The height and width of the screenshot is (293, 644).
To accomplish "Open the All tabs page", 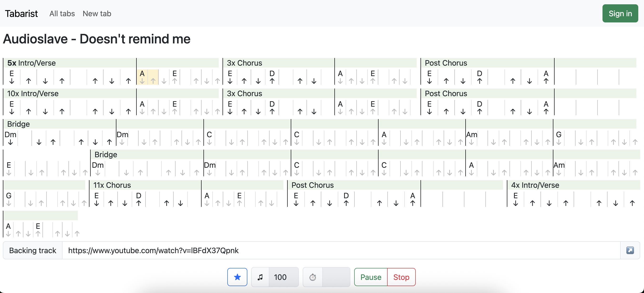I will pos(62,14).
